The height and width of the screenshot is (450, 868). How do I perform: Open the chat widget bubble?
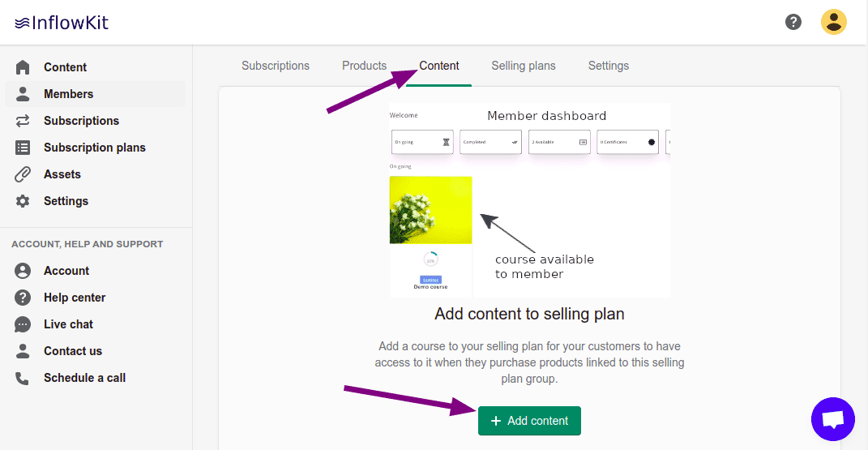(x=832, y=419)
